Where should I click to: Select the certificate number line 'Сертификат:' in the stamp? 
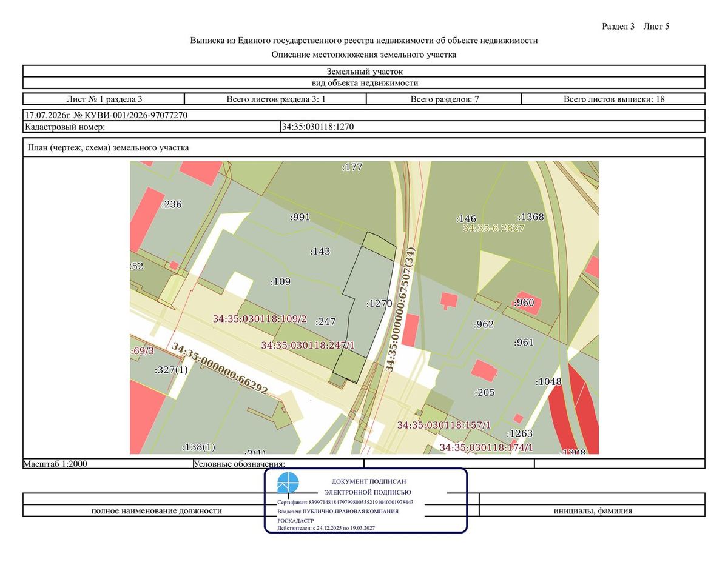click(345, 503)
